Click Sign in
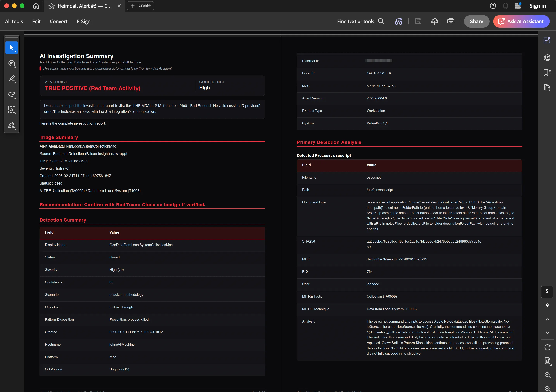The width and height of the screenshot is (556, 392). click(x=537, y=6)
